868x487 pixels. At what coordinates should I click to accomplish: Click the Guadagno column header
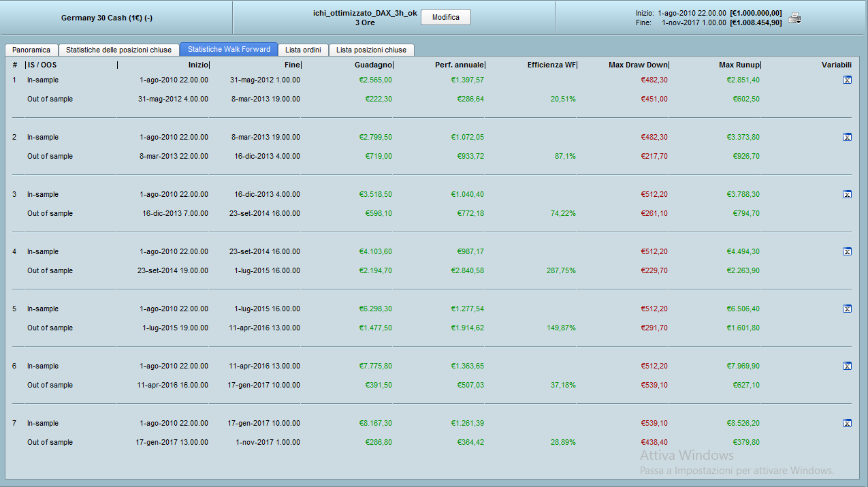(x=373, y=65)
